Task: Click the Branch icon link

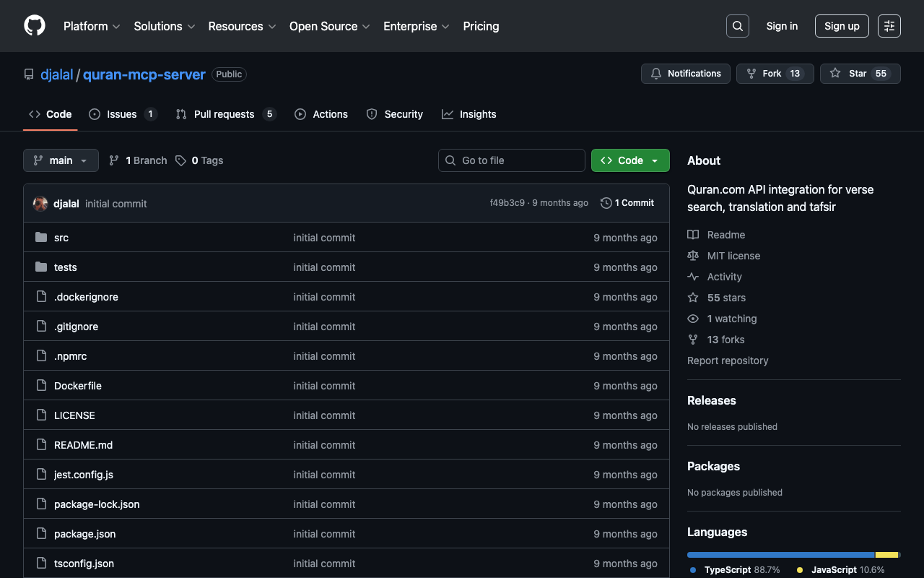Action: pos(114,160)
